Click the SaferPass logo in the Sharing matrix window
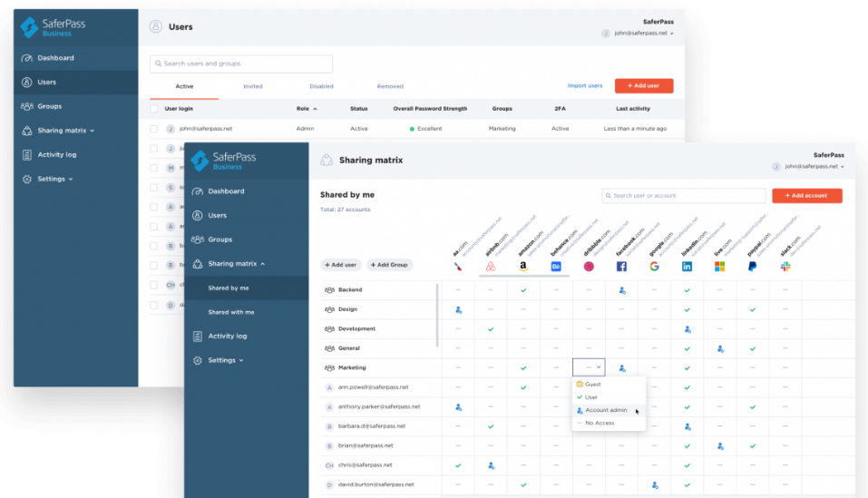The width and height of the screenshot is (868, 498). [223, 161]
